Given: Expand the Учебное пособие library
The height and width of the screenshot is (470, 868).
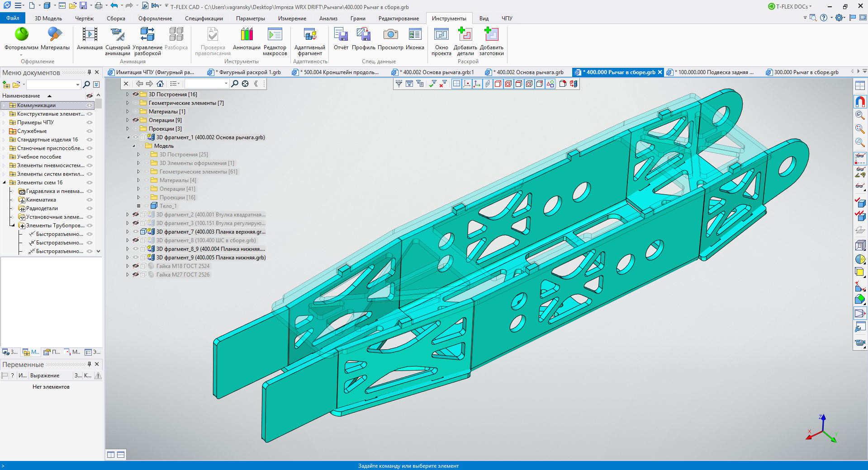Looking at the screenshot, I should pyautogui.click(x=5, y=157).
